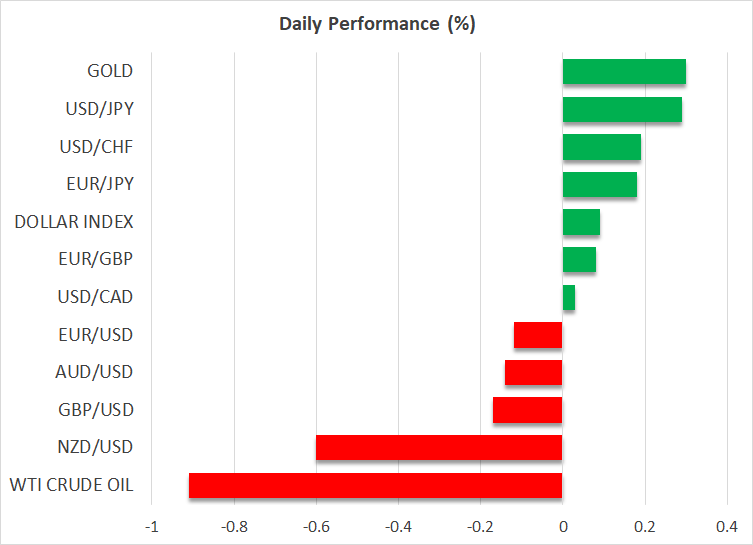
Task: Select the GBP/USD red bar
Action: coord(528,410)
